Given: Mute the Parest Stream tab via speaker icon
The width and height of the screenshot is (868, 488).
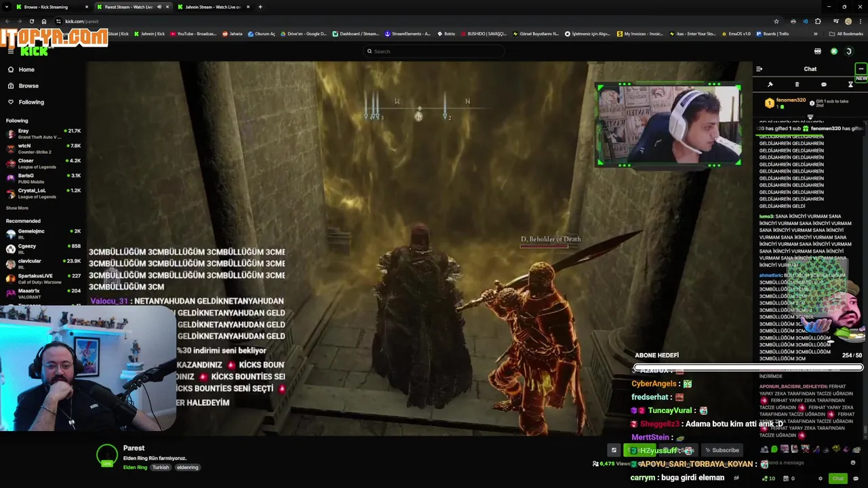Looking at the screenshot, I should [159, 7].
